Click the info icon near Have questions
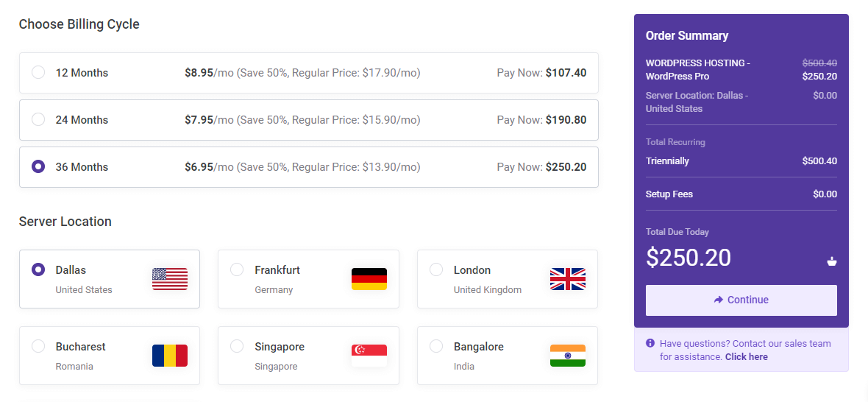Screen dimensions: 868x402 tap(650, 343)
